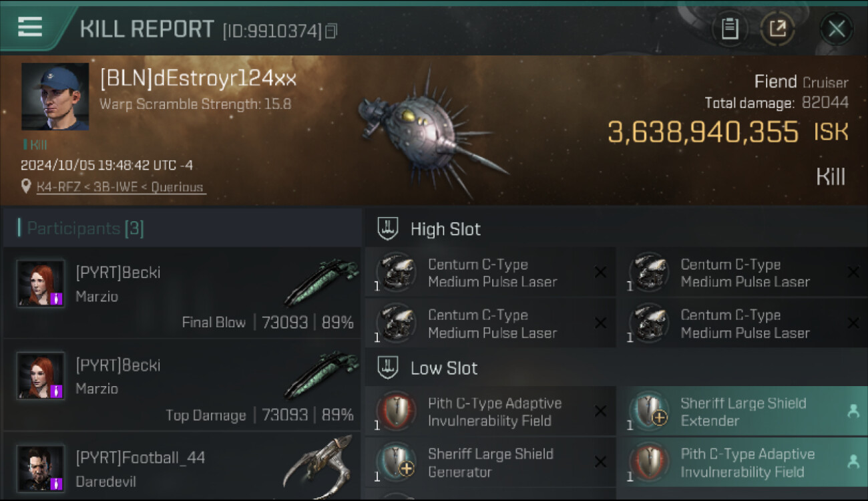Open Football_44's character portrait
The image size is (868, 501).
coord(41,468)
